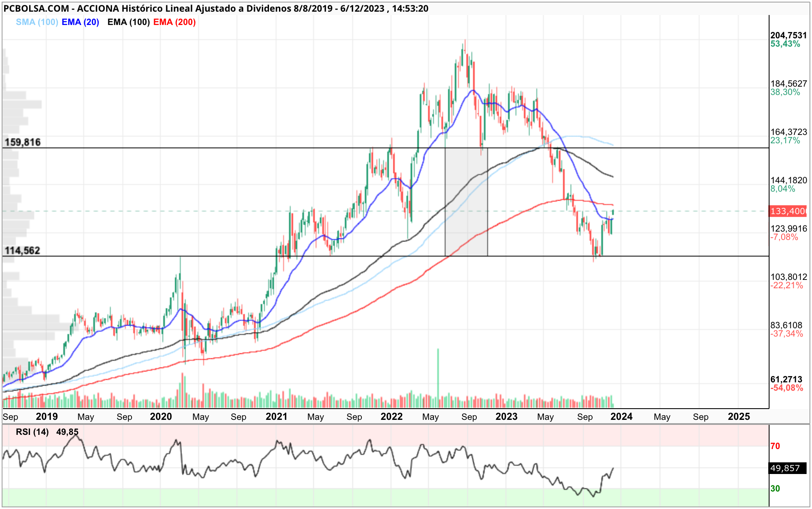
Task: Click the 2023 year label on time axis
Action: (x=506, y=417)
